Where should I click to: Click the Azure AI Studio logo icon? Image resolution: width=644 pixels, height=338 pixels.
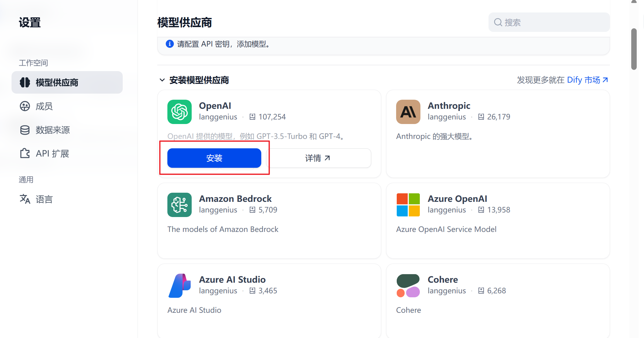[x=180, y=286]
